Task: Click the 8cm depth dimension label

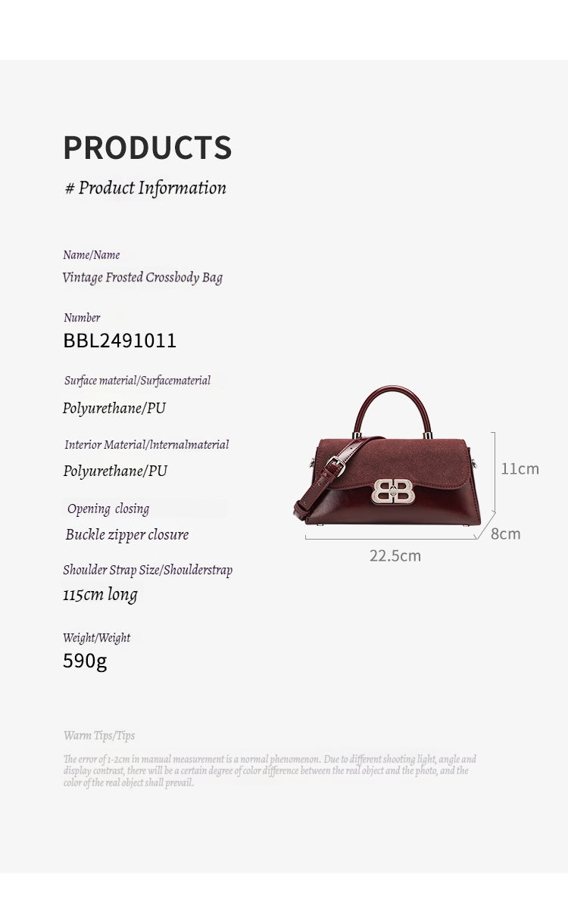Action: tap(505, 534)
